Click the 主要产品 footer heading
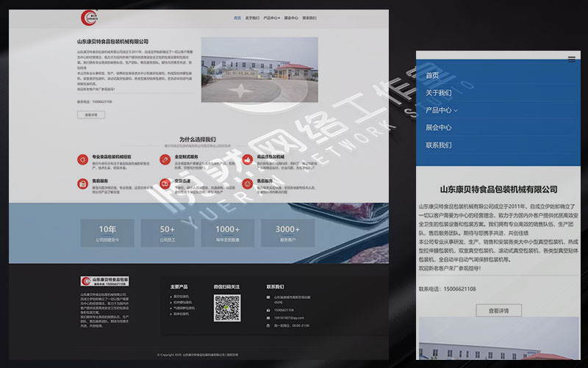 [179, 286]
